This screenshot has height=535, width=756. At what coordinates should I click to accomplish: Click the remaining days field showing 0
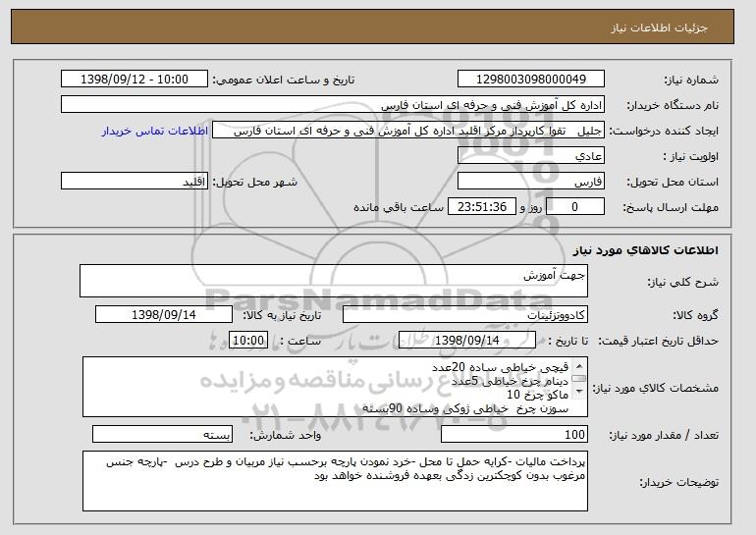pyautogui.click(x=574, y=207)
